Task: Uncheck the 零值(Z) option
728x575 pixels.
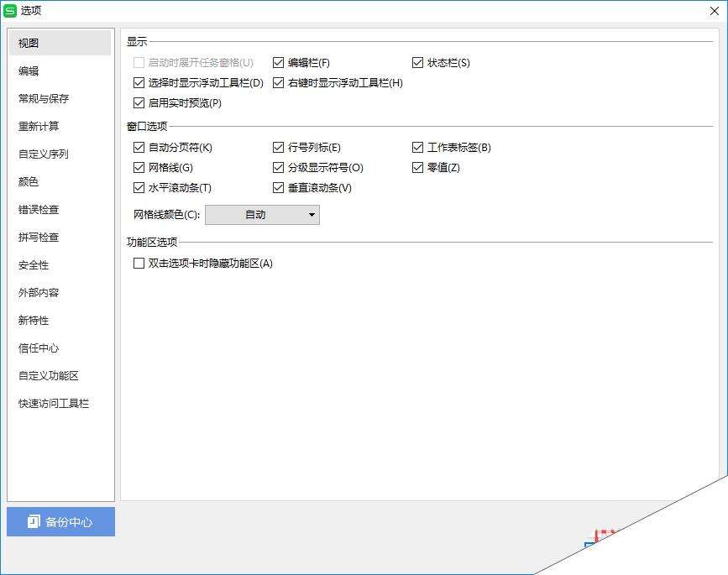Action: 417,167
